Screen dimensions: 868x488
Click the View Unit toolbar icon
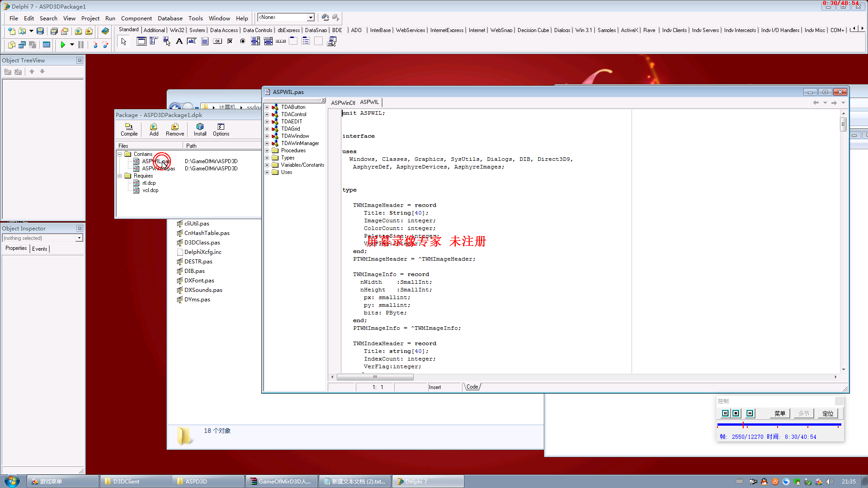click(11, 44)
